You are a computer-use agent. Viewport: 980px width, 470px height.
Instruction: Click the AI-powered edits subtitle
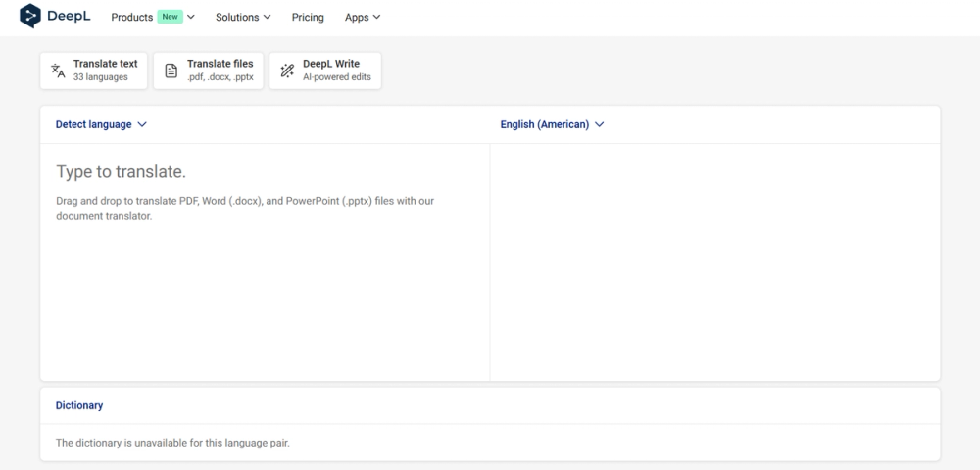click(x=337, y=77)
